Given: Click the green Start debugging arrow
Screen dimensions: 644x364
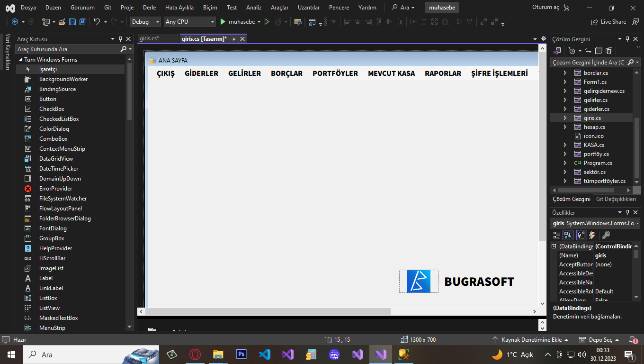Looking at the screenshot, I should [223, 22].
